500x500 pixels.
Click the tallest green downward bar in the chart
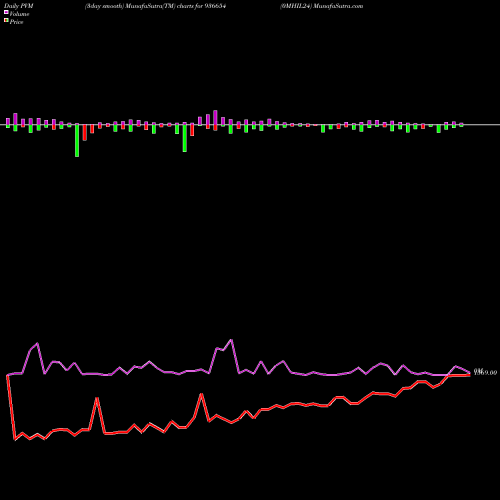(77, 141)
